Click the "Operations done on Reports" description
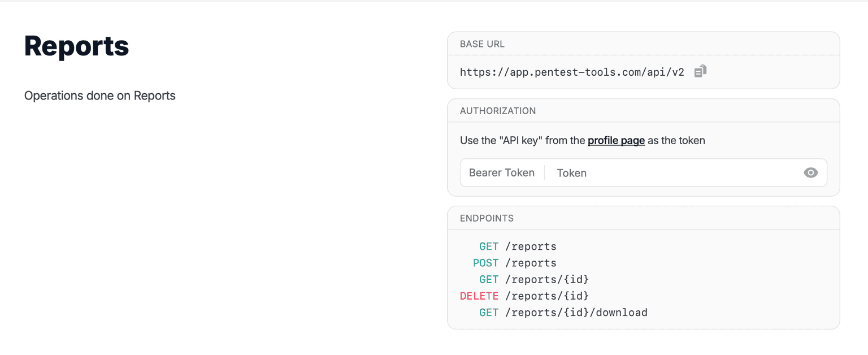Screen dimensions: 868x355 100,96
